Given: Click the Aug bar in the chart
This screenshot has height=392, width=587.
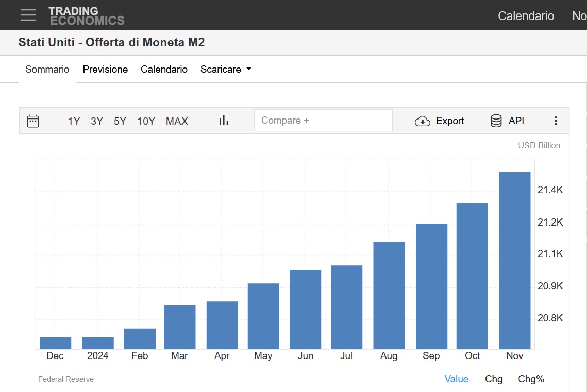Looking at the screenshot, I should pos(389,296).
